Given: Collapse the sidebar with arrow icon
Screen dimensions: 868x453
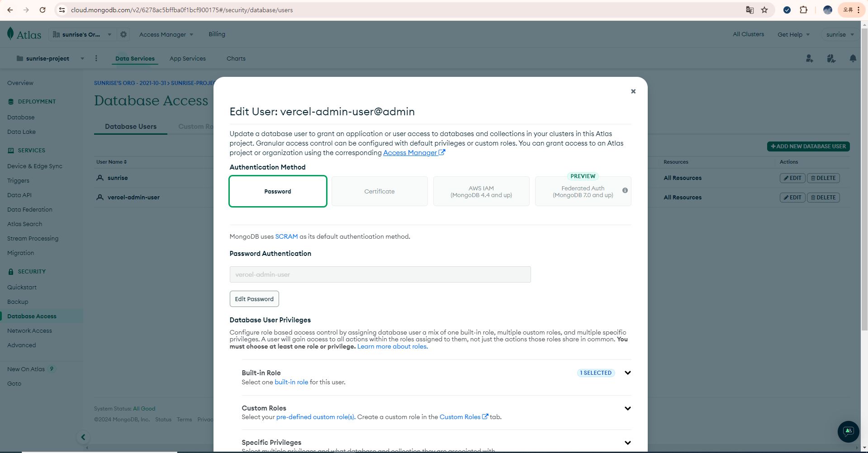Looking at the screenshot, I should pos(83,437).
